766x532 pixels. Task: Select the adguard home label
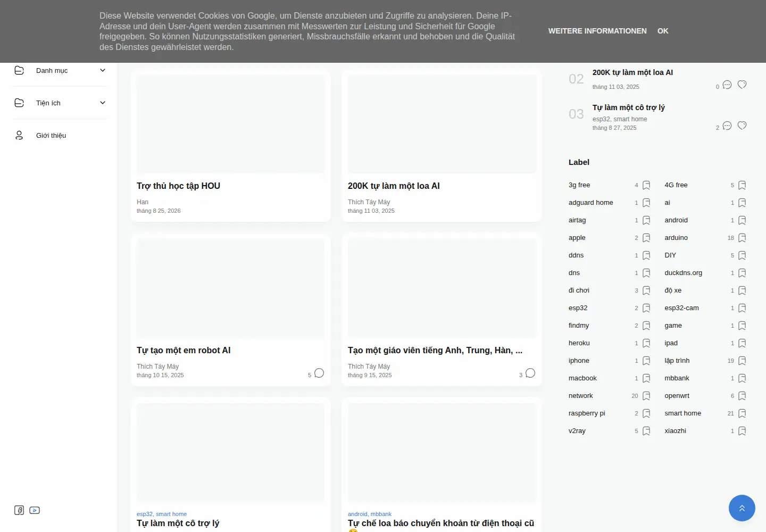(590, 203)
